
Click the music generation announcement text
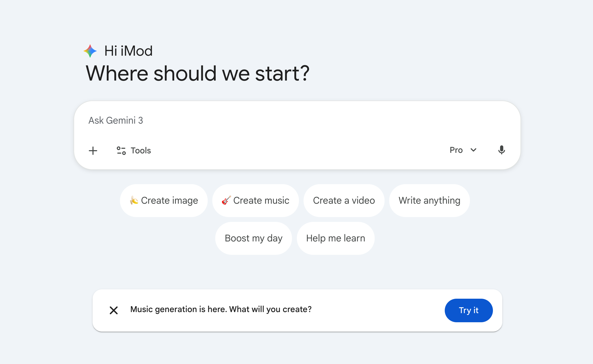(x=221, y=309)
